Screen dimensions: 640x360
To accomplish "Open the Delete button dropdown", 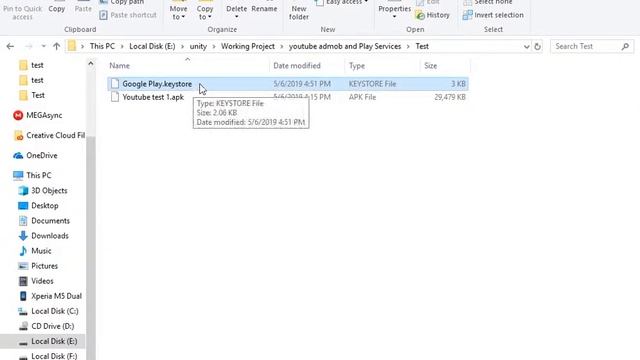I will [237, 17].
